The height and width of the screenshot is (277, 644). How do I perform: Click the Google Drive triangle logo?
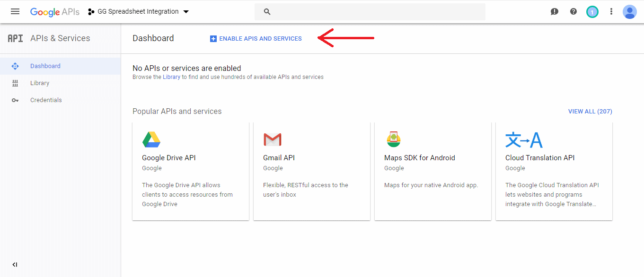pos(151,139)
